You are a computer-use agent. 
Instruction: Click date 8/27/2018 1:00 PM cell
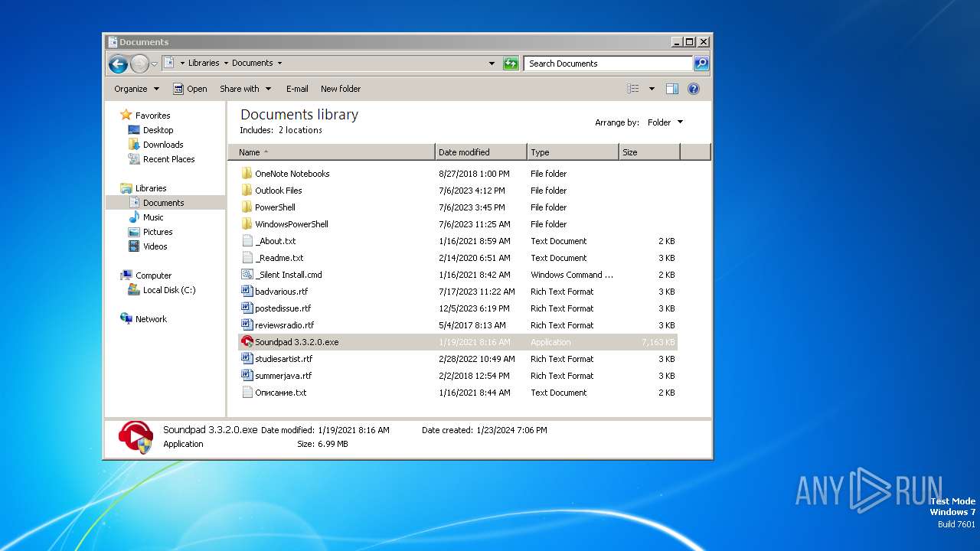474,174
